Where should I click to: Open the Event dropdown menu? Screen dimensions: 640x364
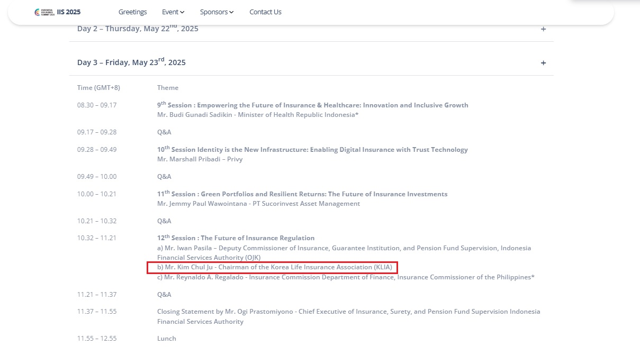pyautogui.click(x=173, y=12)
